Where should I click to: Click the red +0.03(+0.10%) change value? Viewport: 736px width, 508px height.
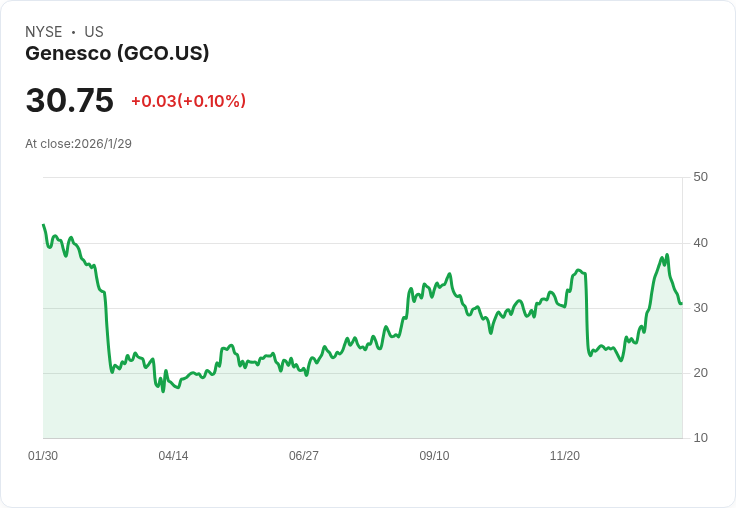[188, 101]
